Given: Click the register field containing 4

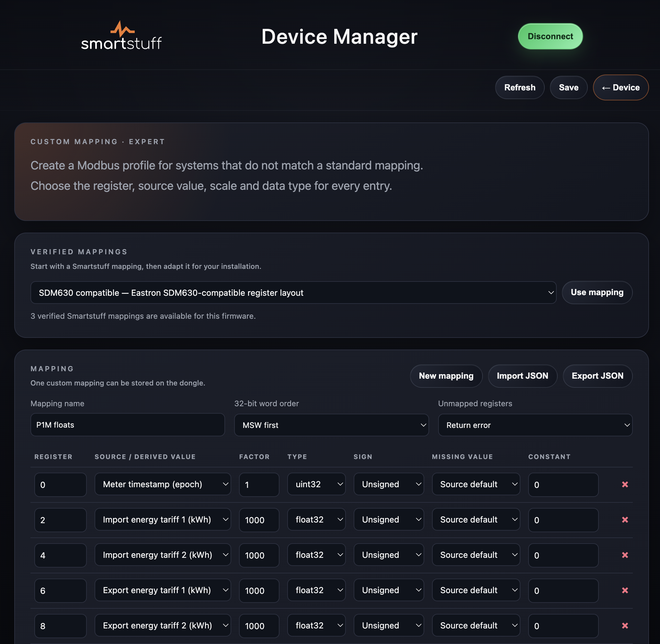Looking at the screenshot, I should (x=60, y=555).
